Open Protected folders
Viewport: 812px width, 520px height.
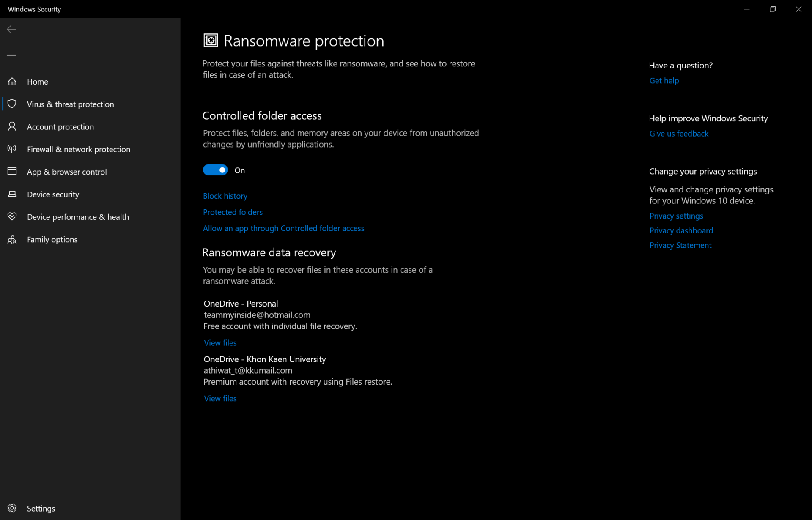click(233, 212)
